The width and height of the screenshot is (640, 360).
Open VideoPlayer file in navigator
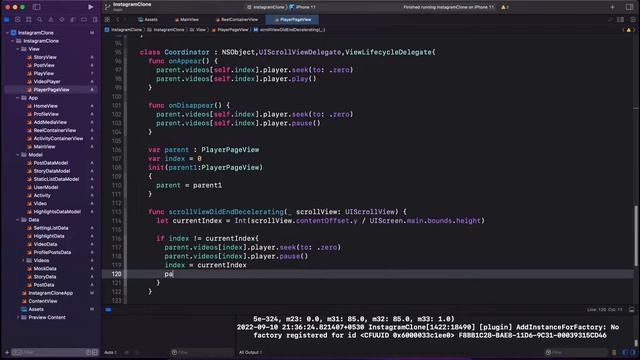point(47,82)
